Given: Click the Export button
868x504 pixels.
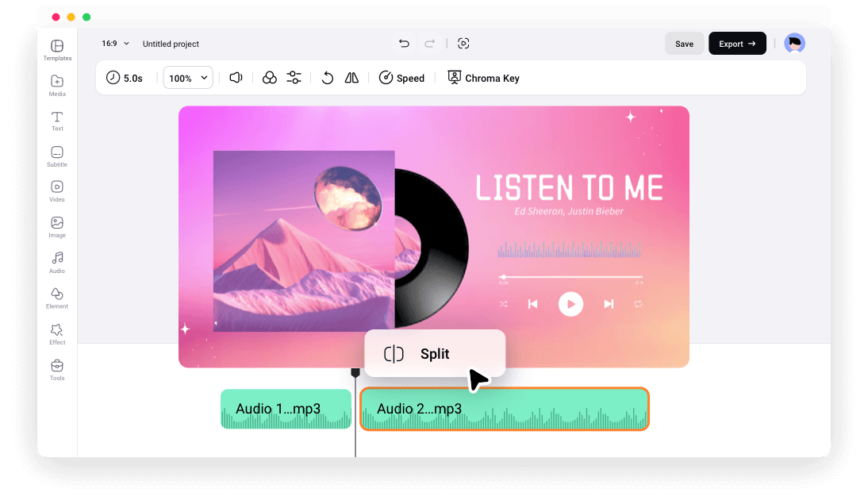Looking at the screenshot, I should pyautogui.click(x=737, y=44).
